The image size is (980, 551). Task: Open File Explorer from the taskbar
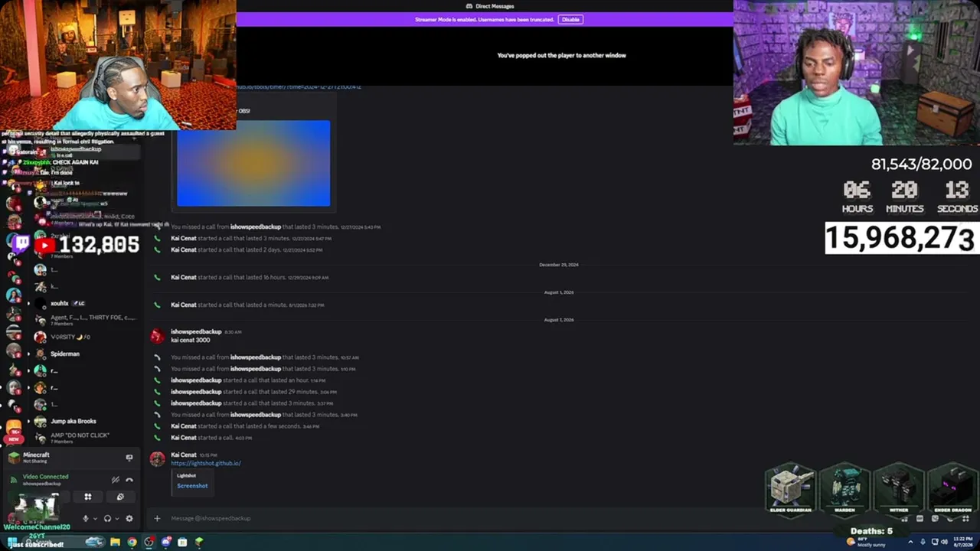click(115, 543)
